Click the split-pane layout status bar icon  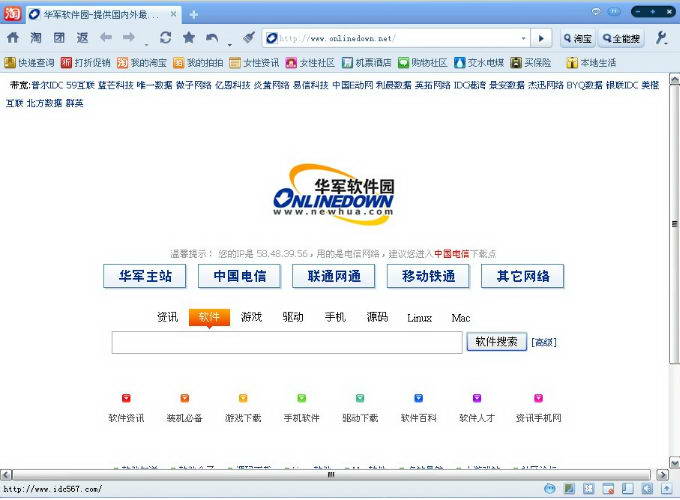(x=628, y=489)
